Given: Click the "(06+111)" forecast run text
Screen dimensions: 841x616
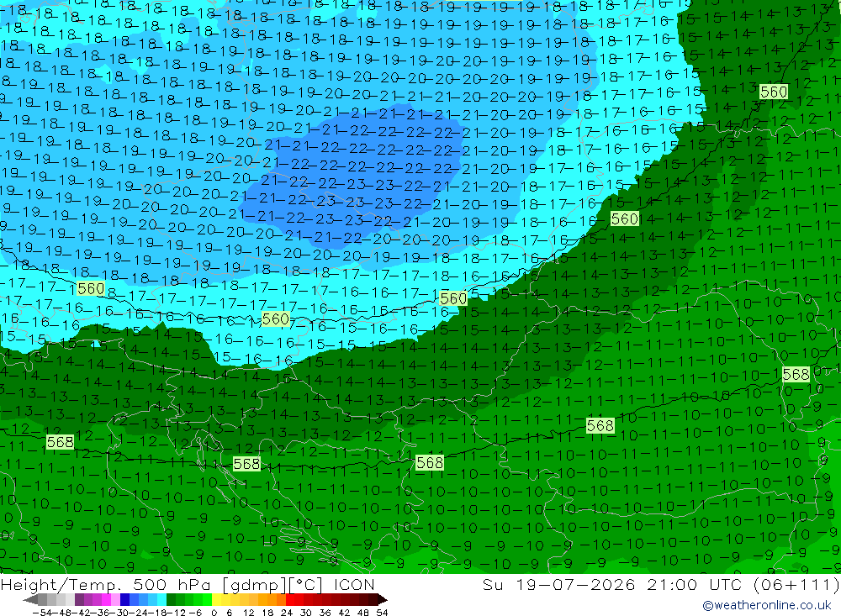Looking at the screenshot, I should [796, 584].
